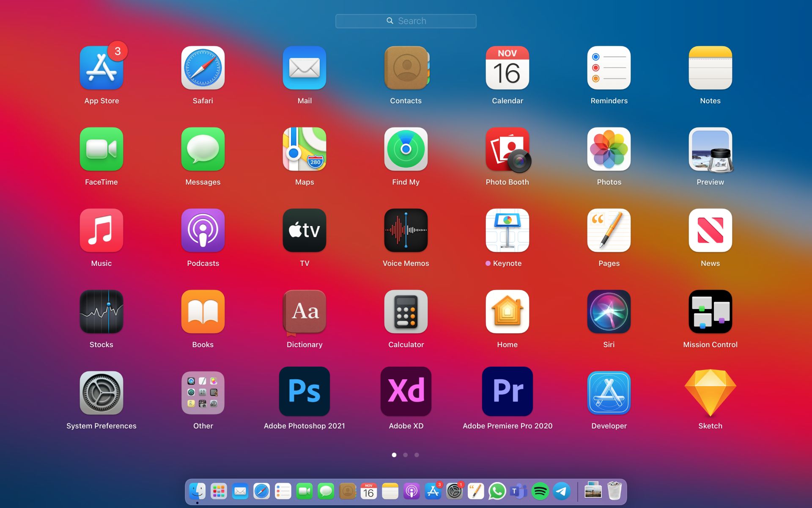Launch Keynote from Launchpad

(507, 230)
